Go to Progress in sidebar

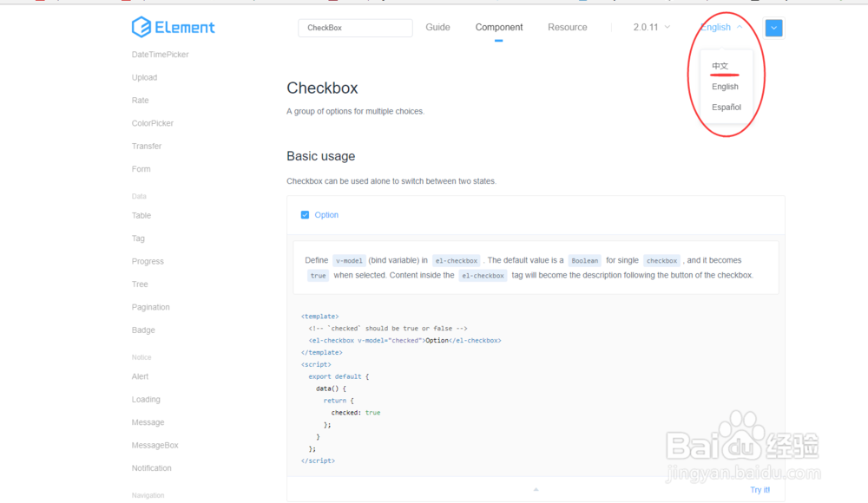[148, 261]
